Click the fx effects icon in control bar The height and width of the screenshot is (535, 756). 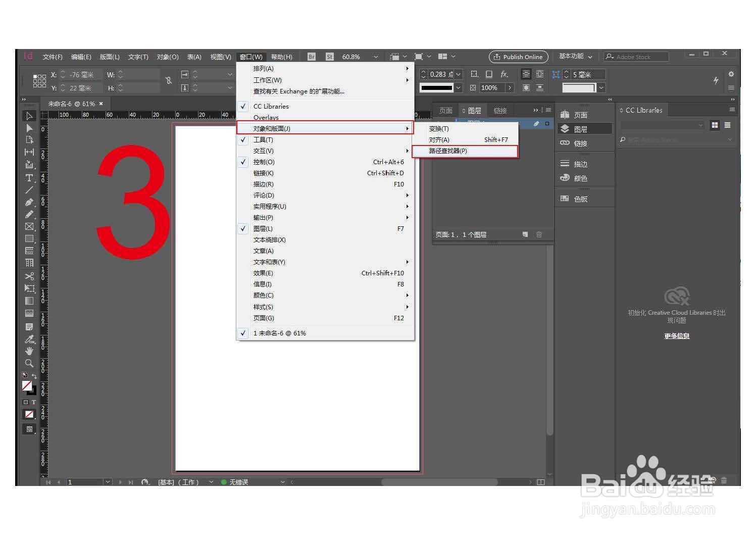pyautogui.click(x=504, y=74)
